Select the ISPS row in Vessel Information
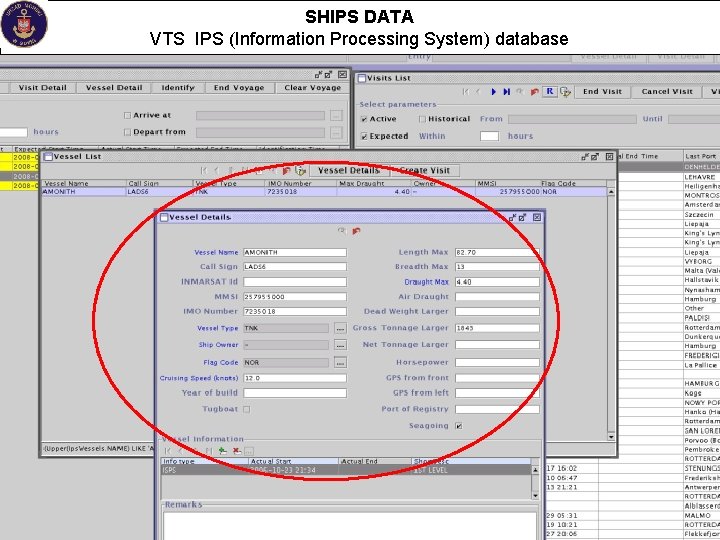The height and width of the screenshot is (540, 720). (346, 470)
